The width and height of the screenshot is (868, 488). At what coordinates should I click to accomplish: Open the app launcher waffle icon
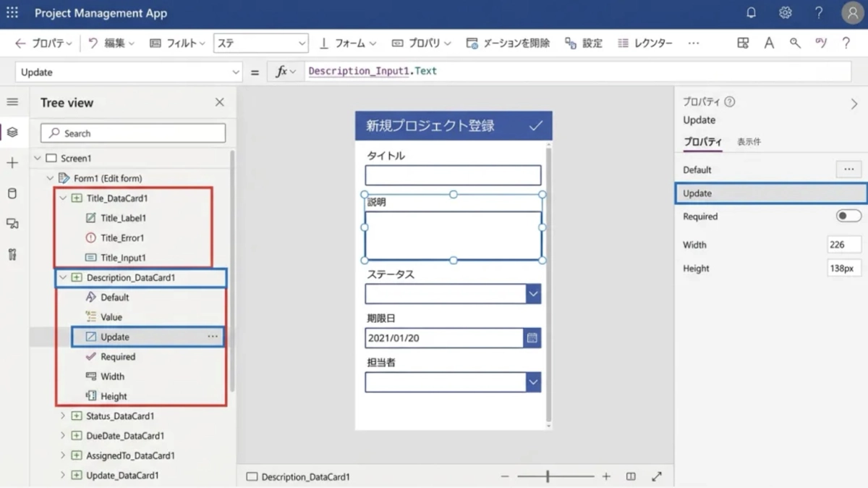[12, 13]
